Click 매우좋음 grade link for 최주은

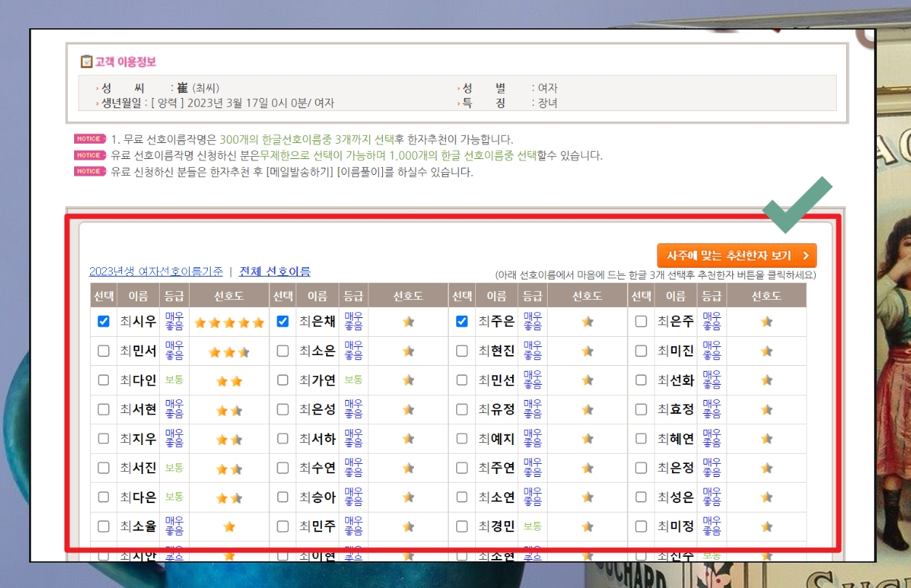[533, 322]
